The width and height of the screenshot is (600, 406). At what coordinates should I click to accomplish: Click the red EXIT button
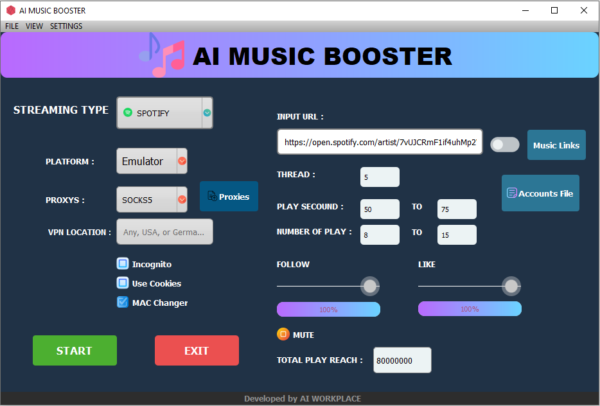pyautogui.click(x=197, y=351)
